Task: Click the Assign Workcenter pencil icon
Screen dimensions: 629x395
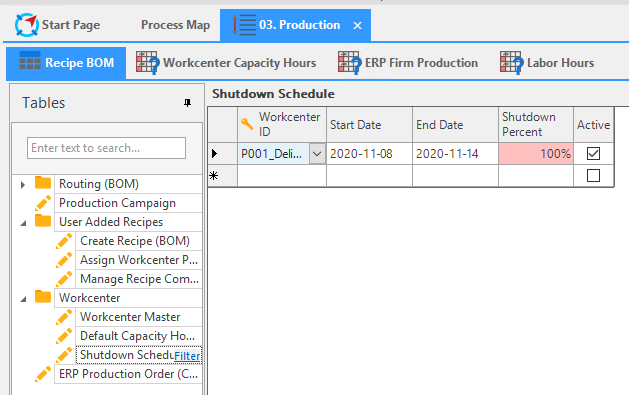Action: [64, 260]
